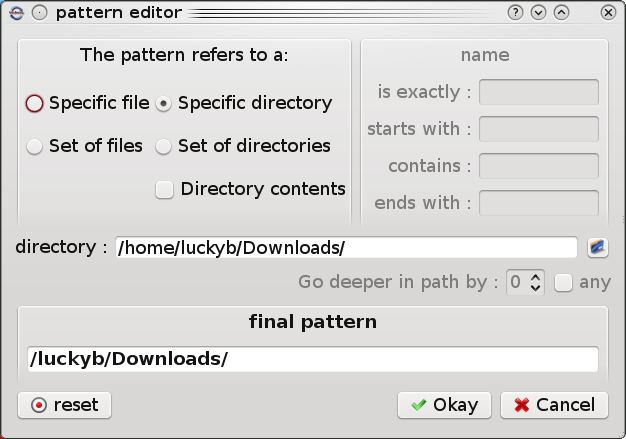
Task: Maximize the pattern editor window
Action: (561, 13)
